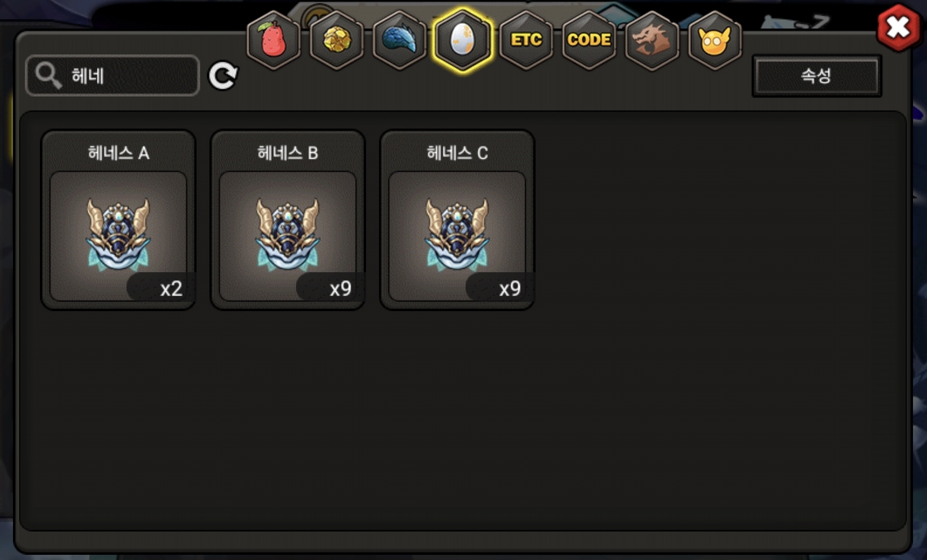Switch to the CODE tab
This screenshot has width=927, height=560.
coord(589,40)
